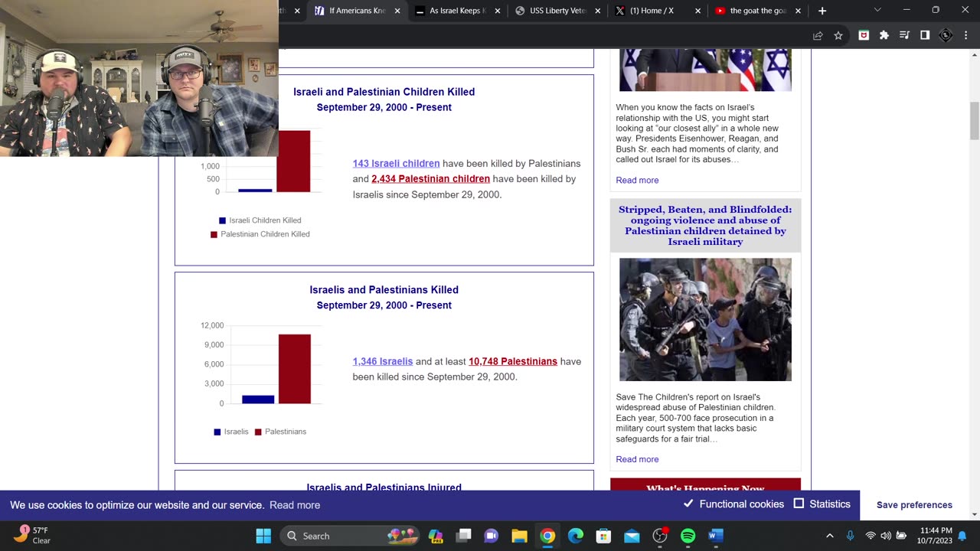
Task: Open Microsoft Word from the taskbar
Action: [716, 536]
